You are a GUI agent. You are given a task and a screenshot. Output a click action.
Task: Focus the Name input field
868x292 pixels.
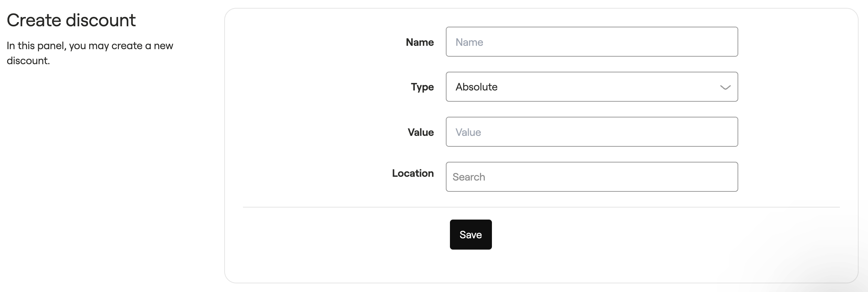click(x=592, y=42)
